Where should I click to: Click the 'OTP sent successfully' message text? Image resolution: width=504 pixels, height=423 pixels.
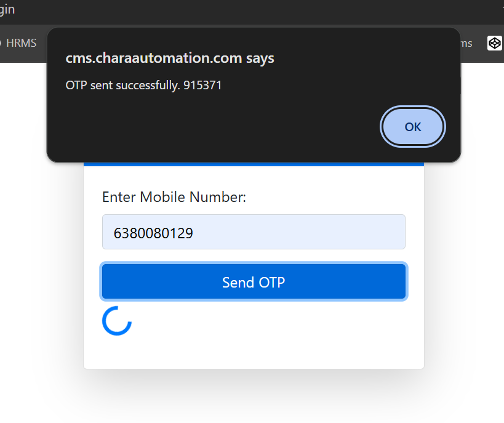[122, 85]
